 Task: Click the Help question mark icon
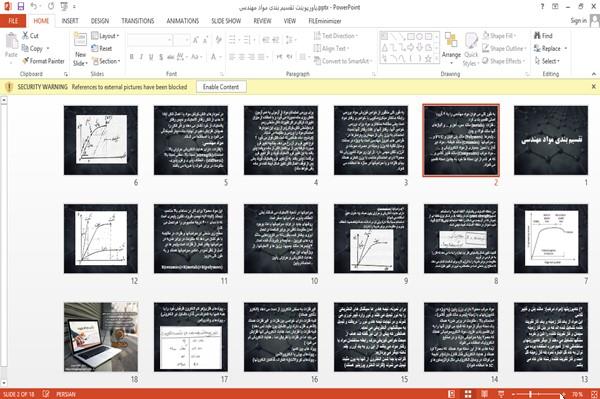pos(542,7)
